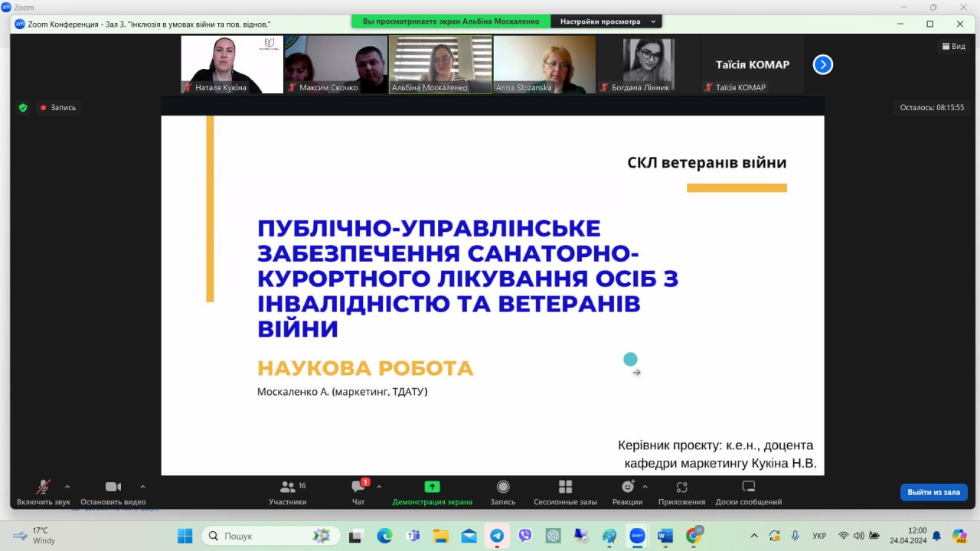Screen dimensions: 980x551
Task: Switch to Word in the taskbar
Action: point(665,536)
